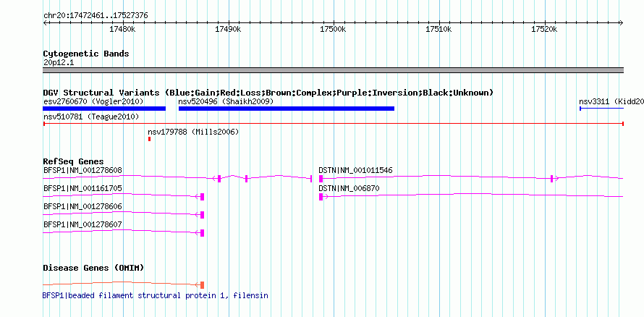Screen dimensions: 644x317
Task: Click the 17520k ruler position label
Action: [x=545, y=30]
